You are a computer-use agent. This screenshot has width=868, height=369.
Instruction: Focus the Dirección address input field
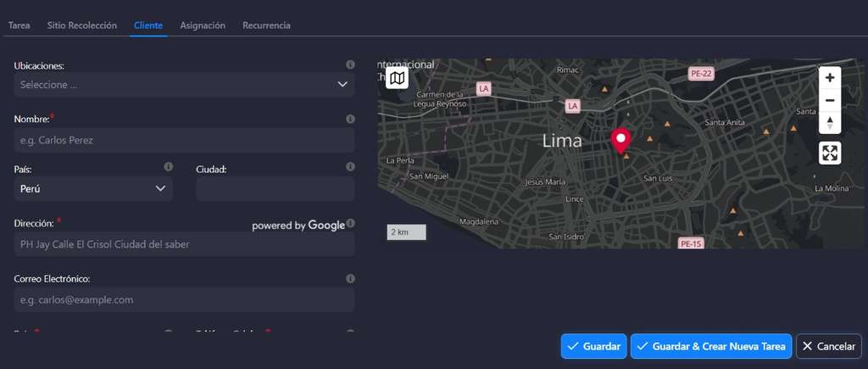click(x=184, y=244)
